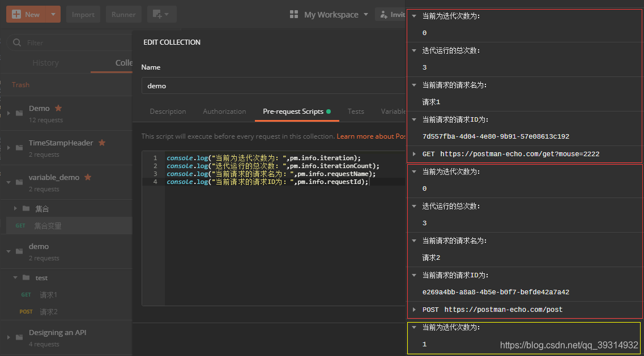
Task: Toggle the star on TimeStampHeader
Action: (x=102, y=143)
